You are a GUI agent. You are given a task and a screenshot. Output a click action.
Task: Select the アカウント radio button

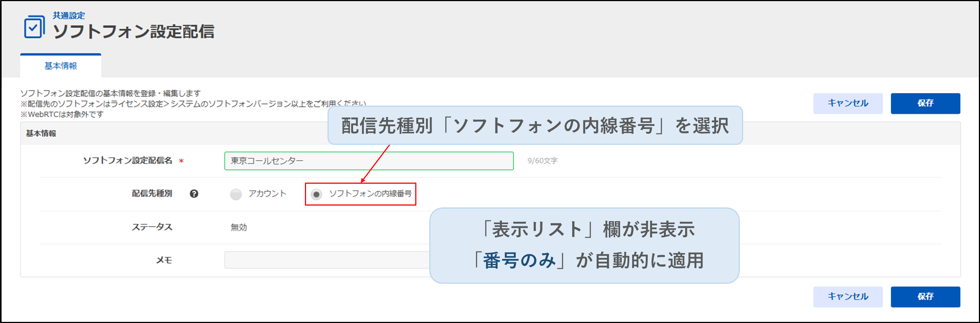(x=236, y=194)
